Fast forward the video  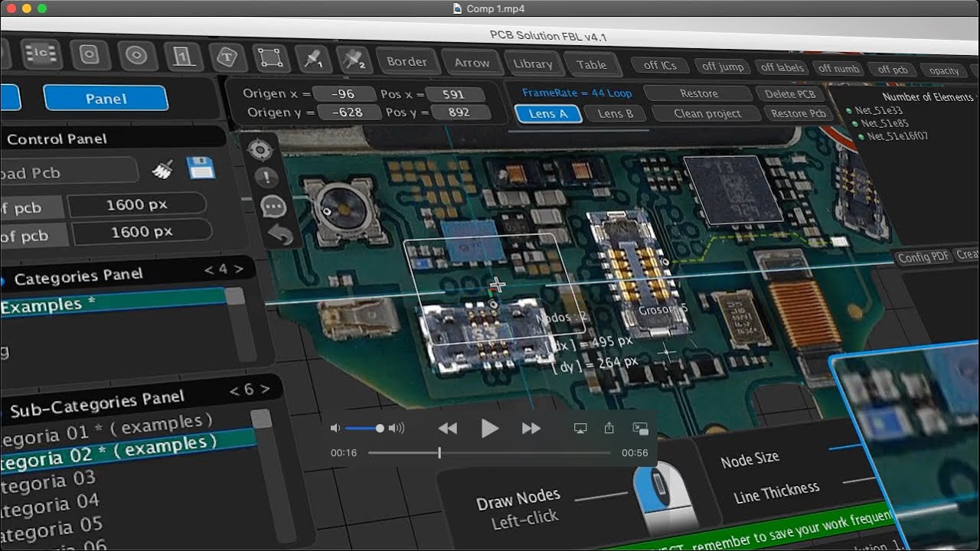pyautogui.click(x=531, y=429)
